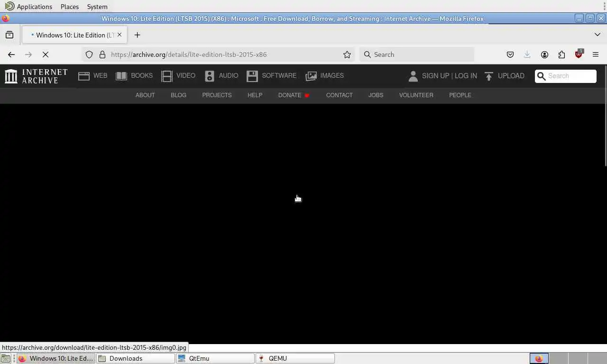Open the tracking protection shield icon

coord(89,55)
